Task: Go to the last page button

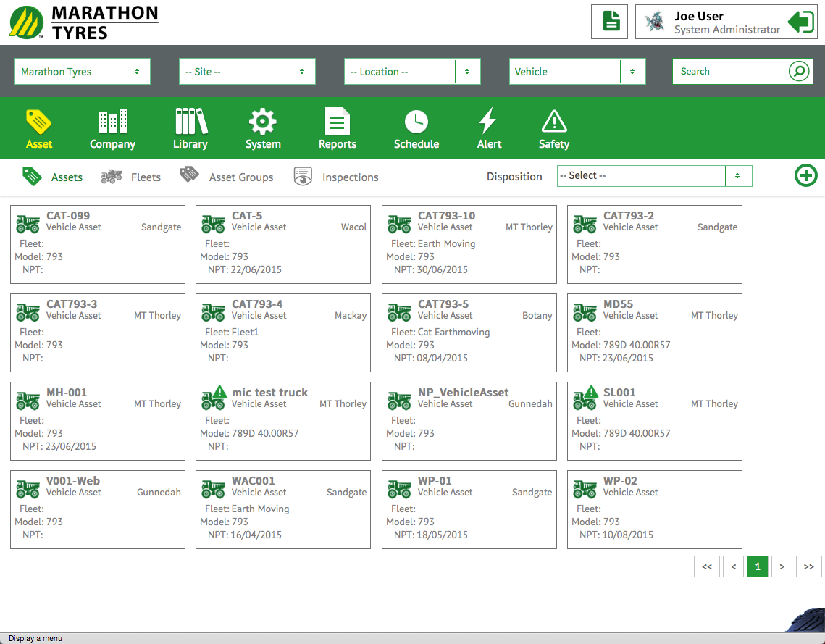Action: pos(808,567)
